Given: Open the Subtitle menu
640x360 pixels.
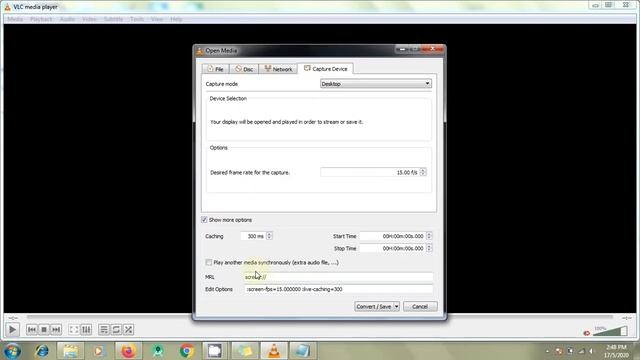Looking at the screenshot, I should click(113, 19).
